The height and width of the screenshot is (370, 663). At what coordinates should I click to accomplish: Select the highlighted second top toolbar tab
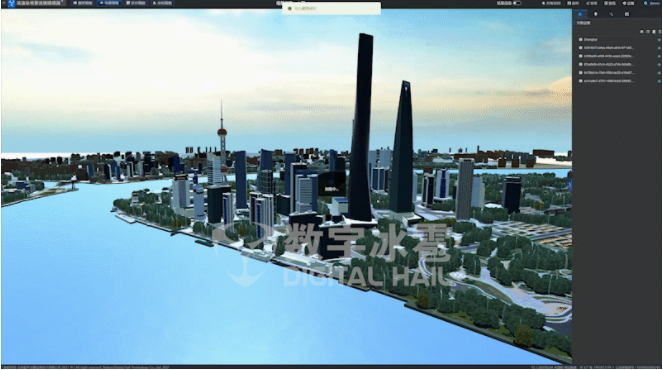[109, 3]
